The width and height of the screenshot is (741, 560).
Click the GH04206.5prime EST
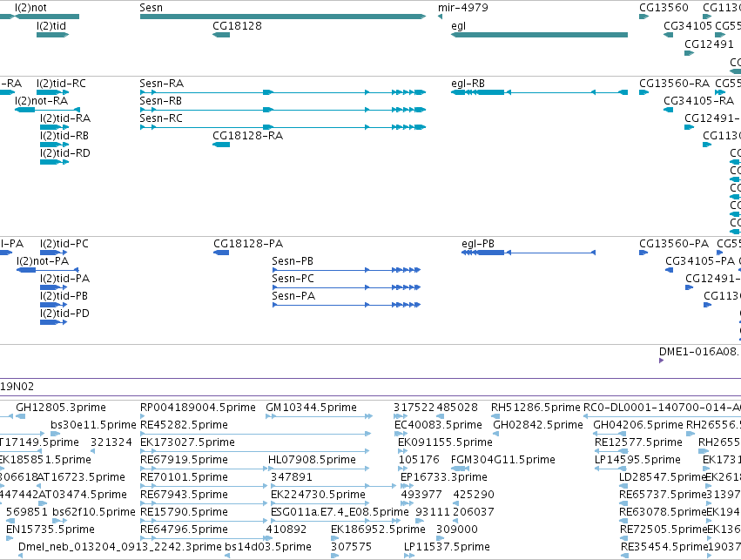pyautogui.click(x=610, y=434)
